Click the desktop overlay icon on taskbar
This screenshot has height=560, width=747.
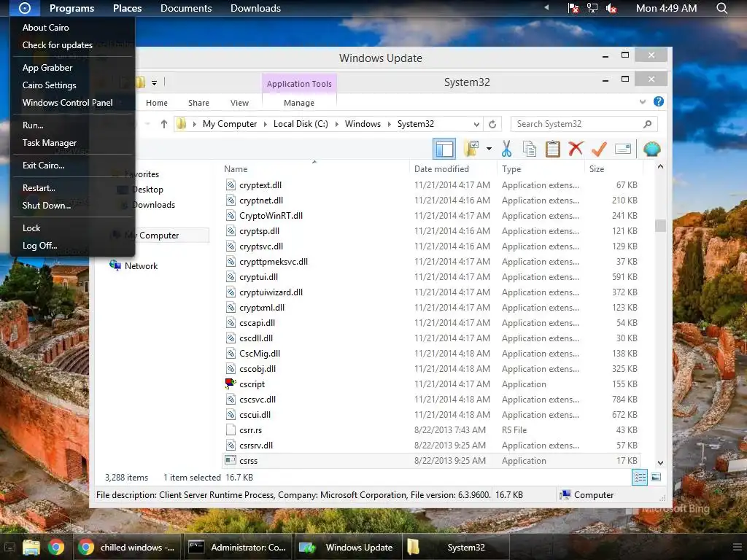tap(9, 548)
